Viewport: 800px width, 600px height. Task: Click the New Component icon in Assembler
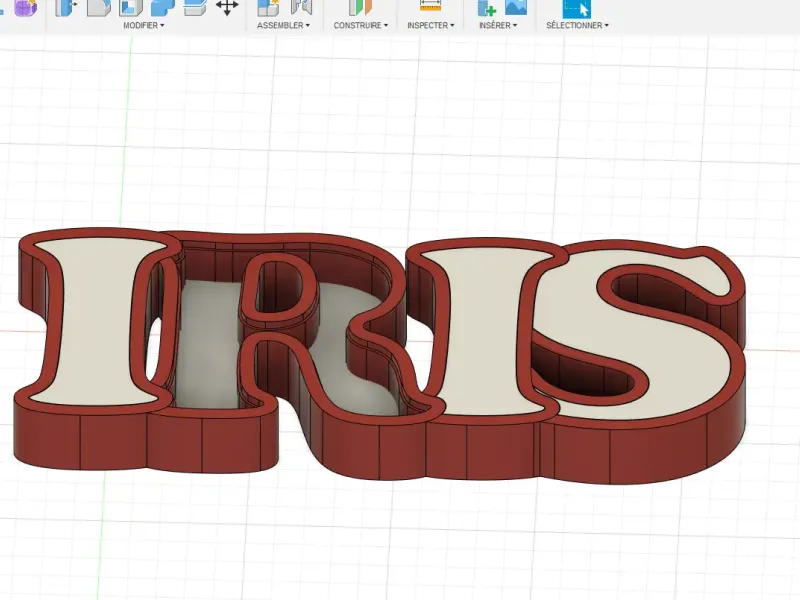click(268, 7)
